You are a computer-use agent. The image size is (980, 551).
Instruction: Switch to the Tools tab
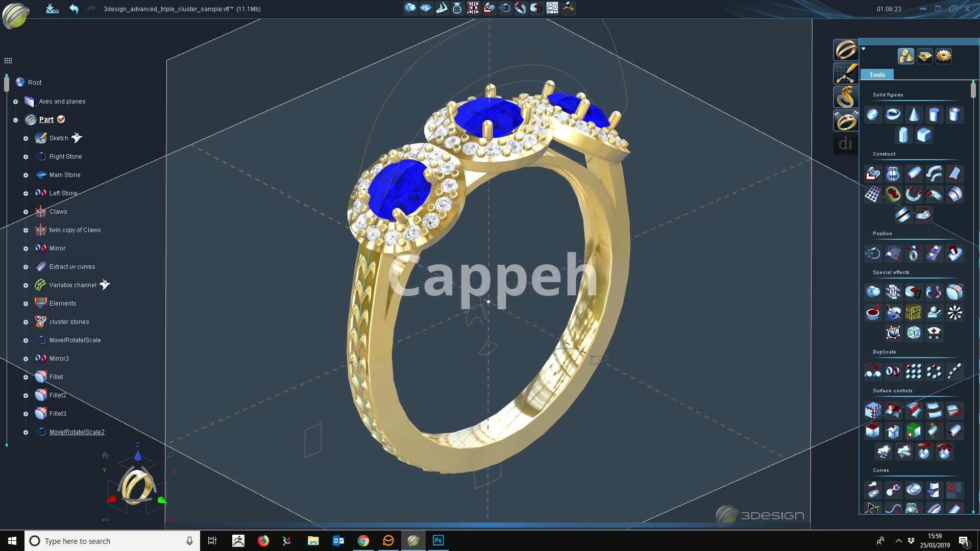(x=877, y=74)
